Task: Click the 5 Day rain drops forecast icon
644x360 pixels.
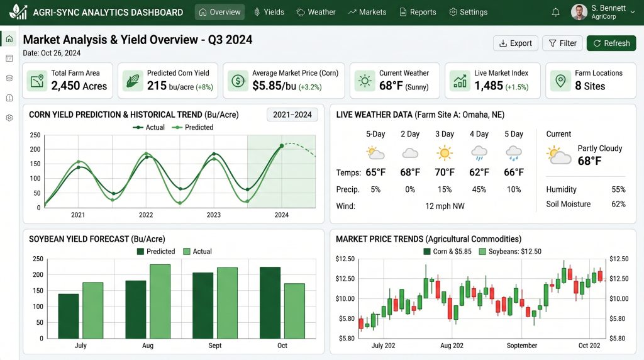Action: tap(513, 154)
